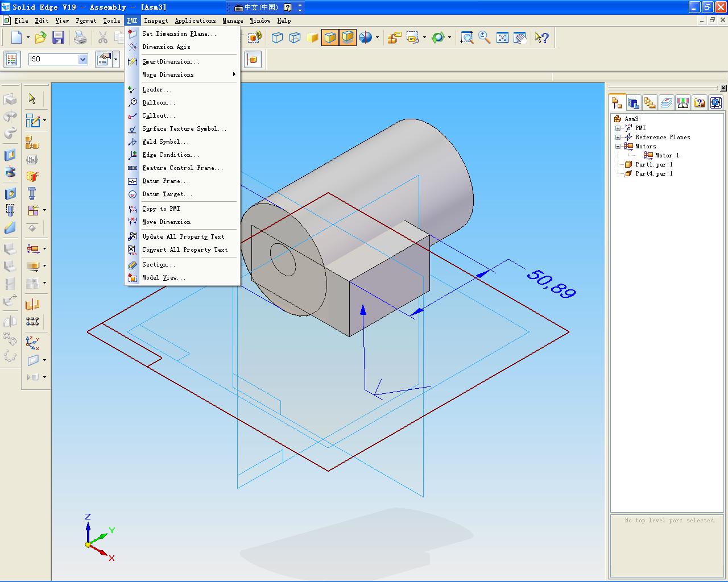
Task: Click the Zoom Area icon
Action: point(466,38)
